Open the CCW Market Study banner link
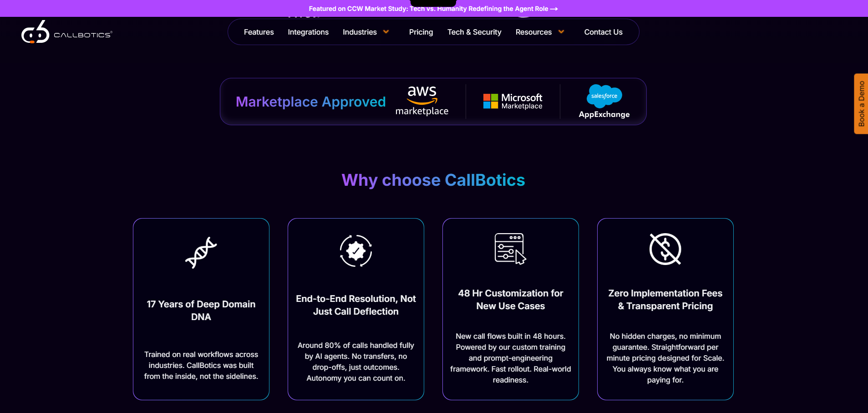The height and width of the screenshot is (413, 868). (x=433, y=9)
